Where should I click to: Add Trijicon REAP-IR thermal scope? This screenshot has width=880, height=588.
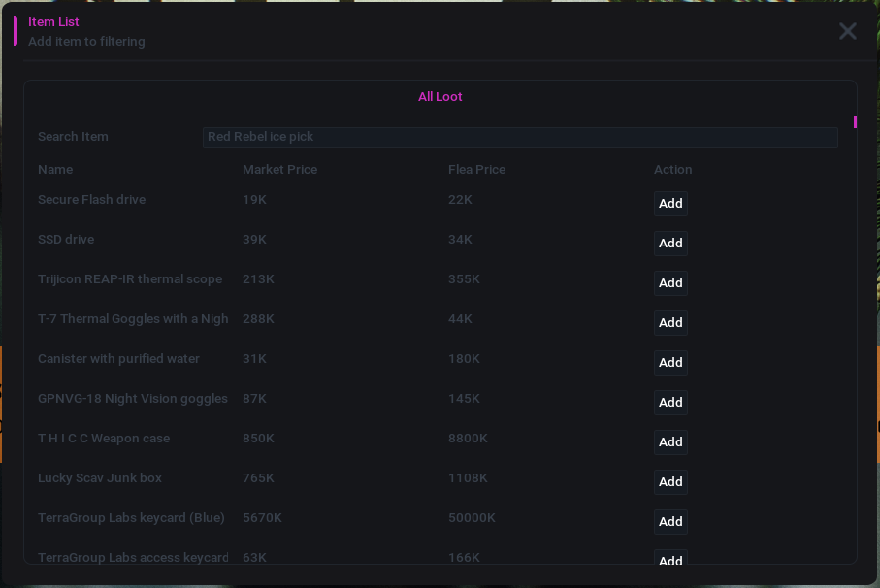pos(670,283)
